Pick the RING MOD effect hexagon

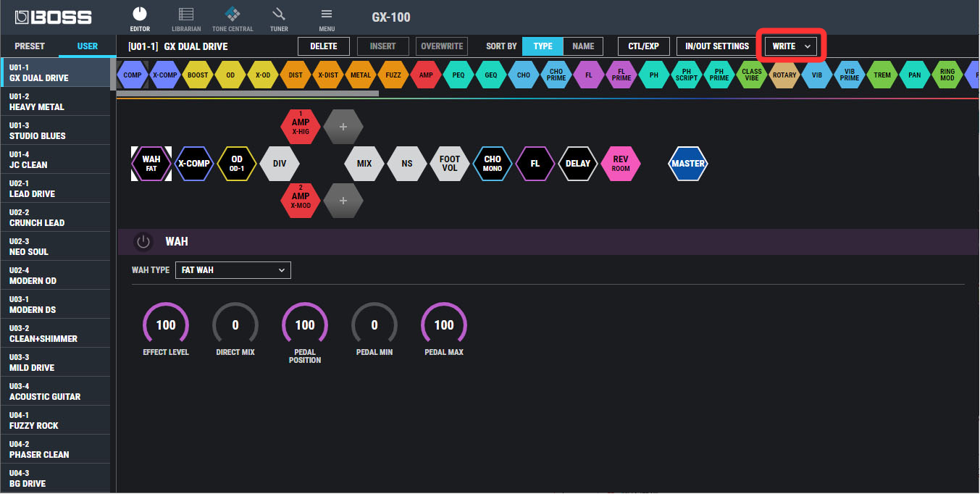pos(947,75)
